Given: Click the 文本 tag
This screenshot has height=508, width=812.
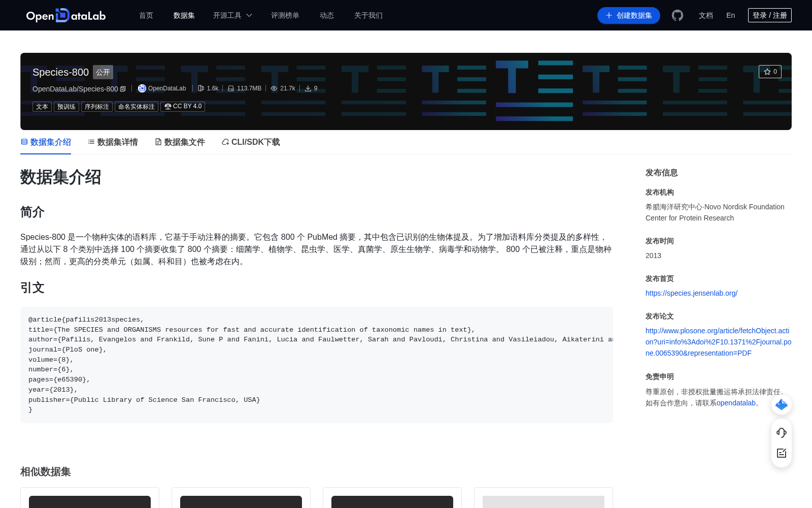Looking at the screenshot, I should 42,107.
